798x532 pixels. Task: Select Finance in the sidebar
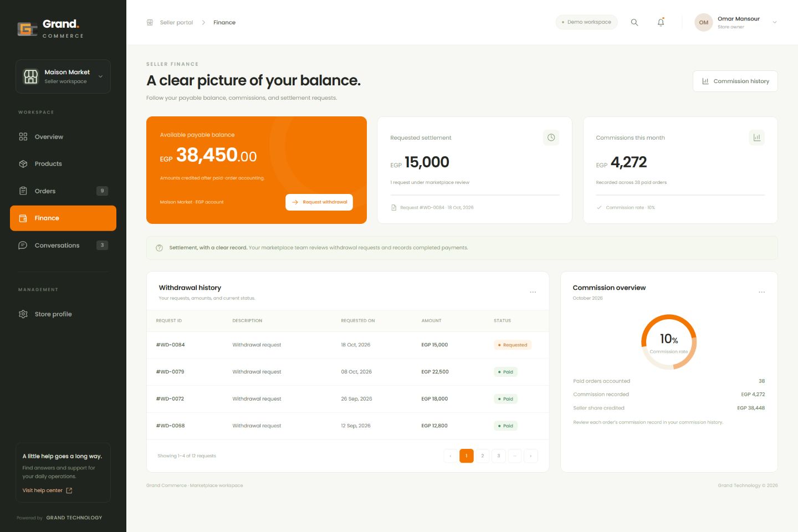click(63, 218)
